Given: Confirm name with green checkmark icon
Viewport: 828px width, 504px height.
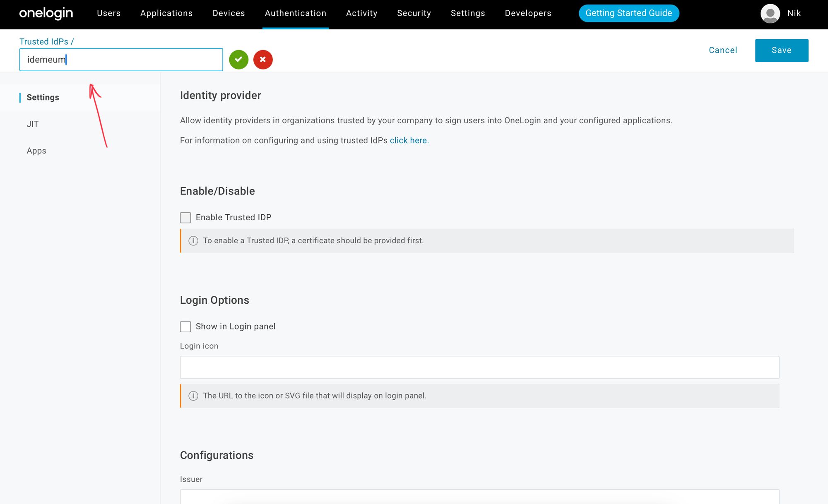Looking at the screenshot, I should click(239, 60).
